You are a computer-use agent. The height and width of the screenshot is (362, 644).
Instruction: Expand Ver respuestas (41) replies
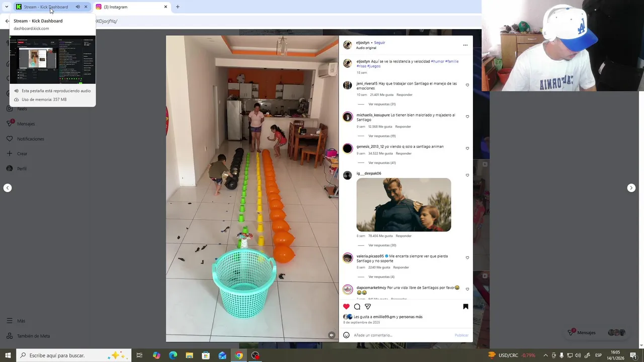(x=382, y=163)
